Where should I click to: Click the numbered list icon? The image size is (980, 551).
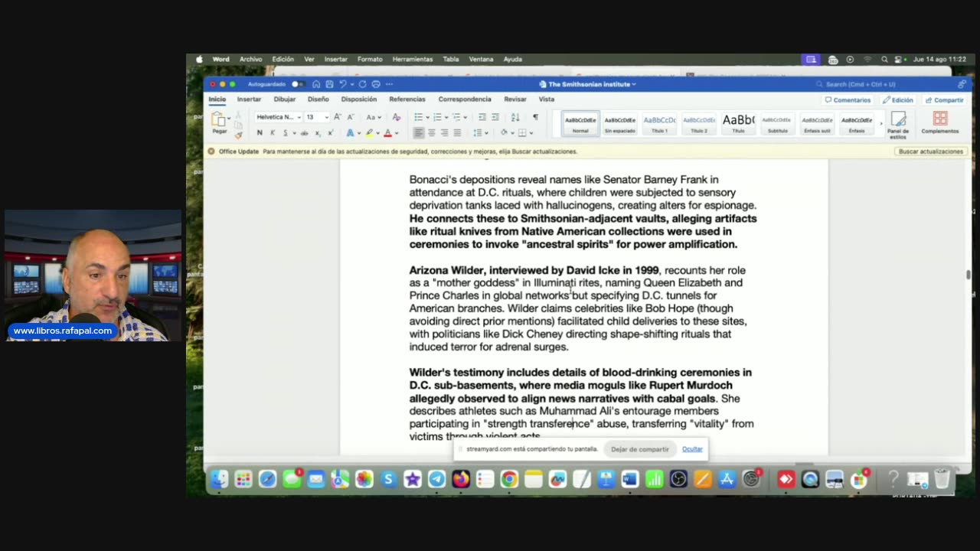[x=437, y=117]
